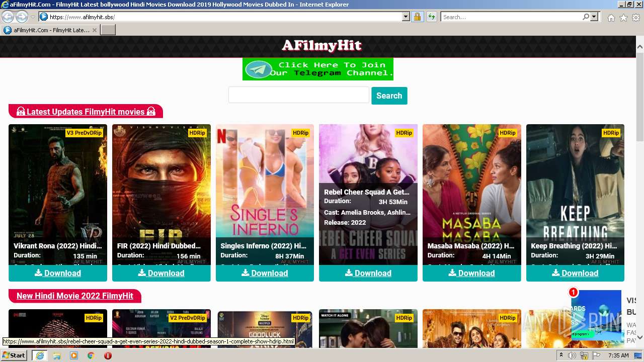644x362 pixels.
Task: Click Rebel Cheer Squad A Get... title
Action: coord(367,192)
